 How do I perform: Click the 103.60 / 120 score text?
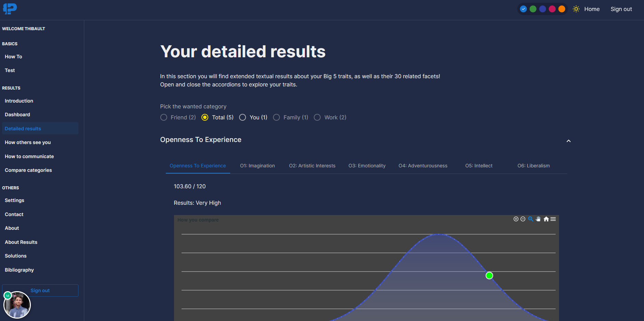pyautogui.click(x=190, y=186)
